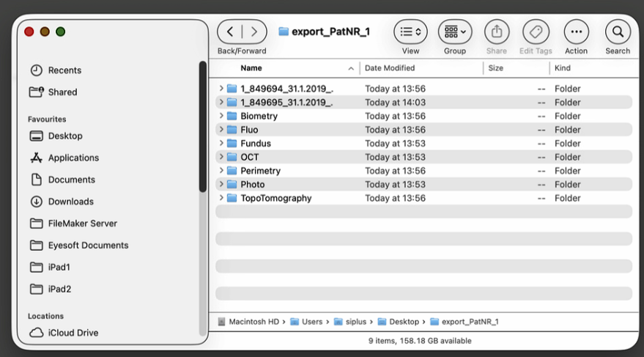
Task: Open the View options list icon
Action: (x=410, y=32)
